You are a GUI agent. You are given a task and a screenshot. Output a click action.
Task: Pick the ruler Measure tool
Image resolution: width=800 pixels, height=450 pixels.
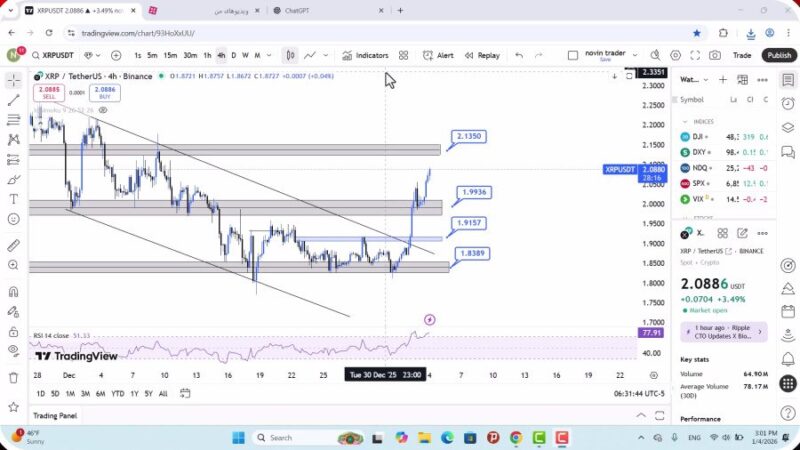[x=14, y=245]
